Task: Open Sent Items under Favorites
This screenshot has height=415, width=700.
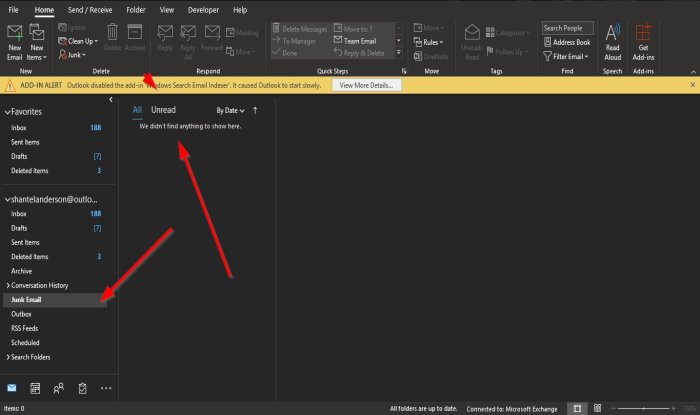Action: pyautogui.click(x=56, y=142)
